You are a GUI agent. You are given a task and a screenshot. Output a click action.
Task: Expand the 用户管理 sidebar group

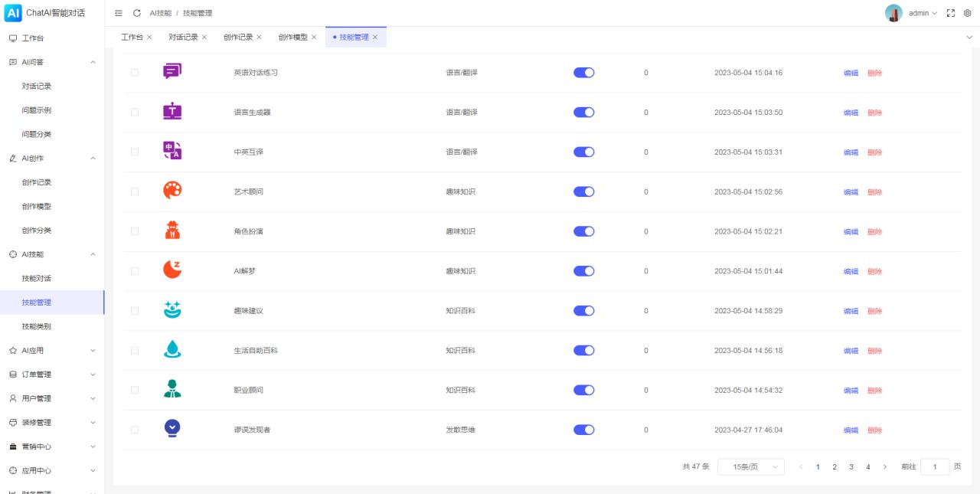click(x=52, y=398)
